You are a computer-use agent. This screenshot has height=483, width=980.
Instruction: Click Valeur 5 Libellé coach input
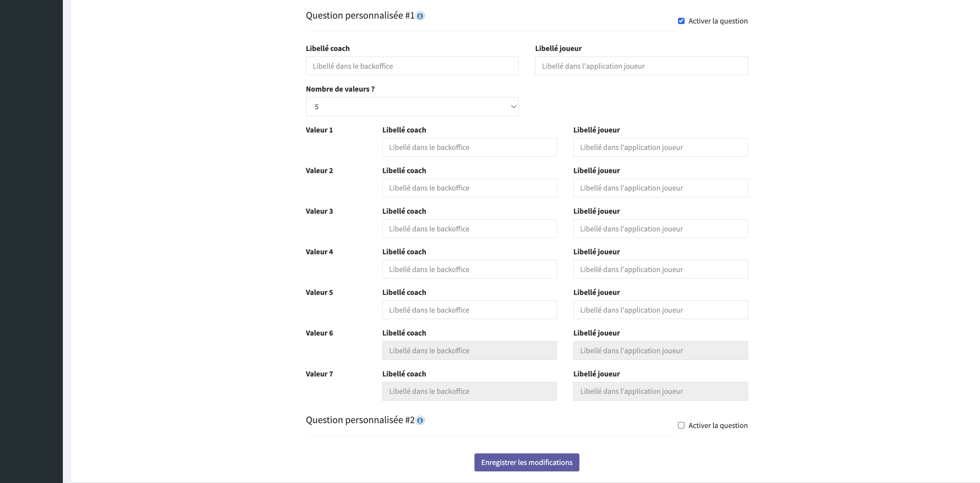470,310
